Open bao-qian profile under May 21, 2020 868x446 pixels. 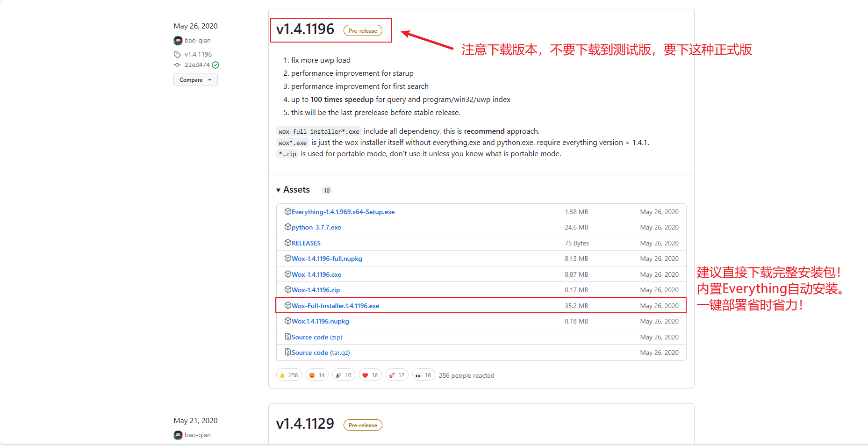click(x=198, y=435)
